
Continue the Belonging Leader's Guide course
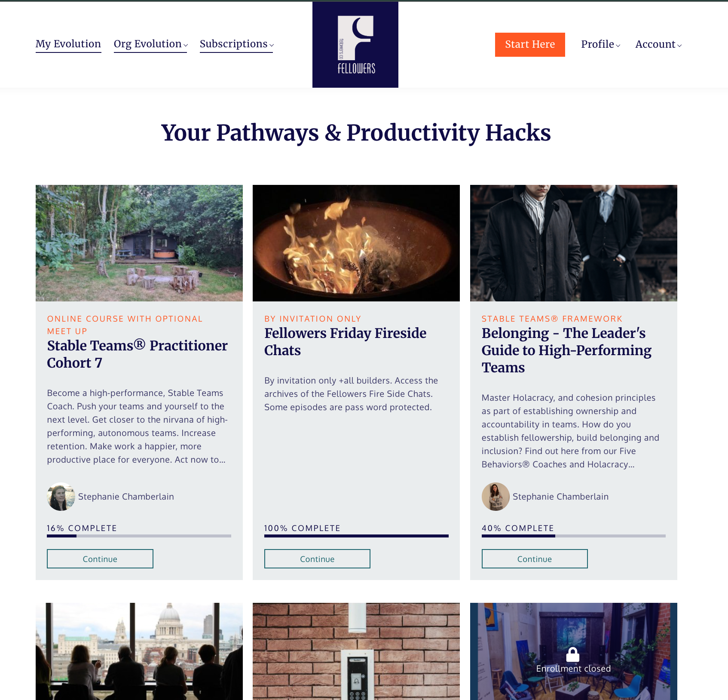[535, 559]
